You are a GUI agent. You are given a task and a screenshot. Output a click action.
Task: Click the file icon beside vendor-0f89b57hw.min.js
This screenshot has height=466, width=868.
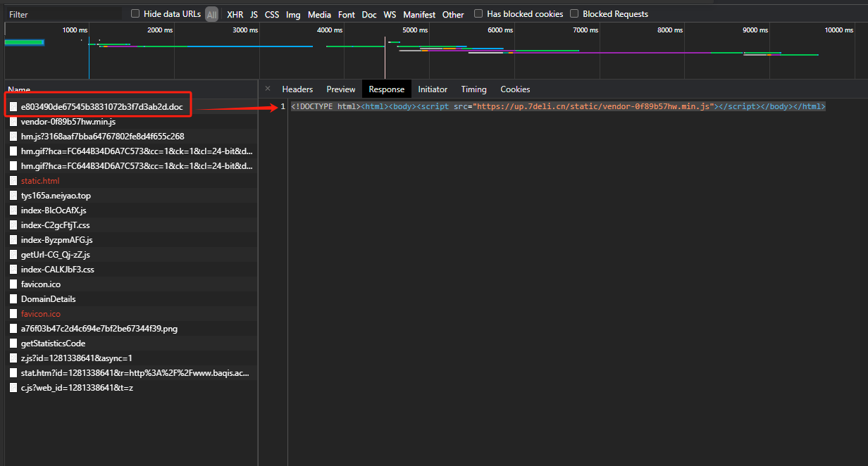click(13, 122)
